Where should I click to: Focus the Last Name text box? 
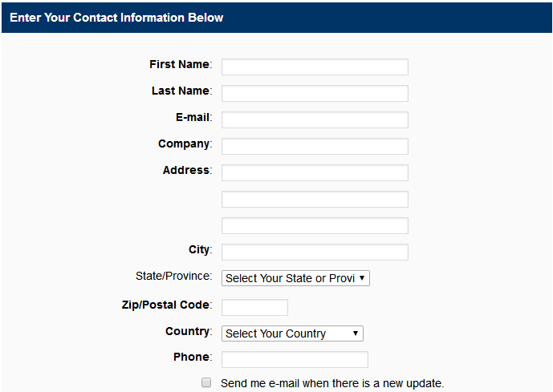point(315,93)
